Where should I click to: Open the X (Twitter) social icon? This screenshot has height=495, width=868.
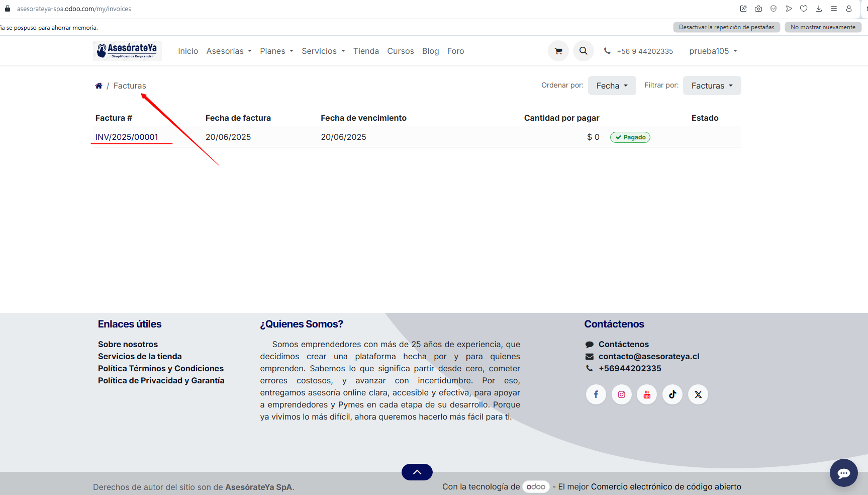pyautogui.click(x=698, y=394)
